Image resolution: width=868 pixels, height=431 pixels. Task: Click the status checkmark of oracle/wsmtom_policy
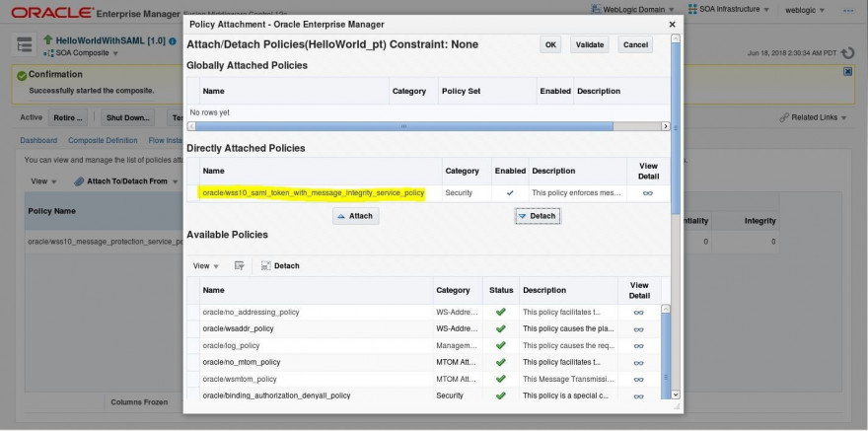click(501, 379)
